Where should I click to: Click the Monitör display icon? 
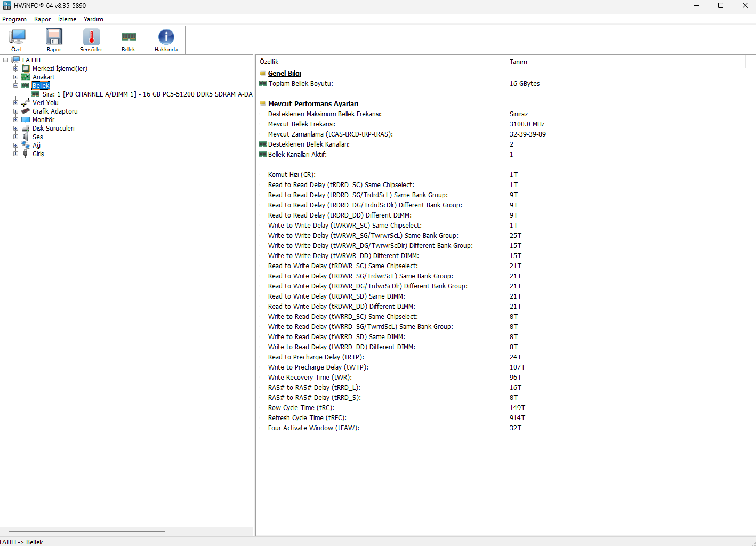[26, 119]
